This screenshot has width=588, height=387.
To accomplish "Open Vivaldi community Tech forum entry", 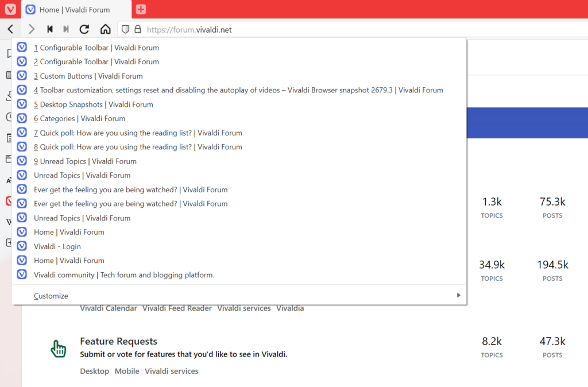I will click(239, 275).
